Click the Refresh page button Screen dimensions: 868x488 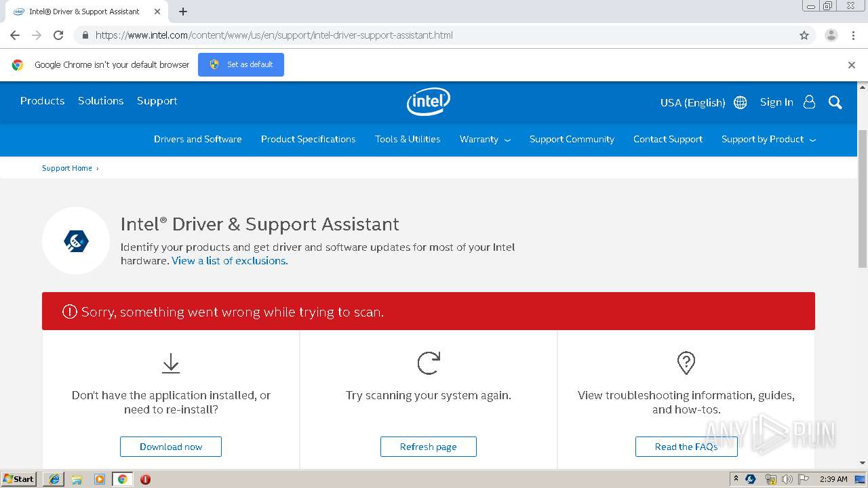point(429,447)
